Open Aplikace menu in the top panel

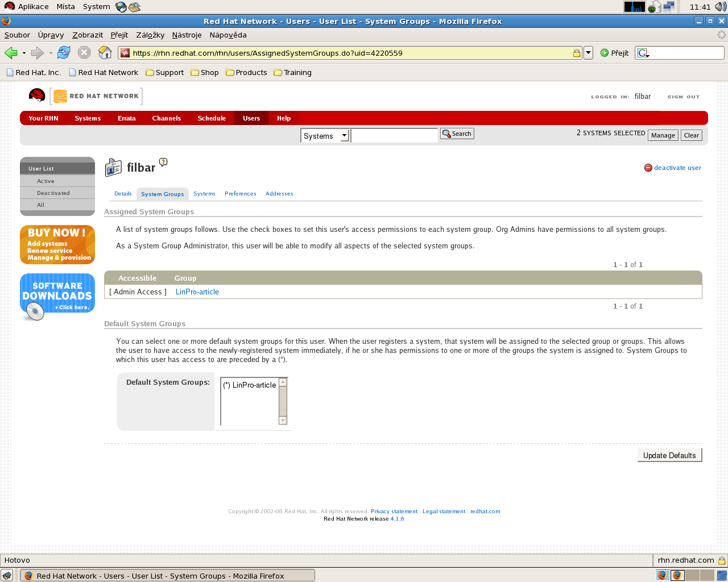(27, 7)
